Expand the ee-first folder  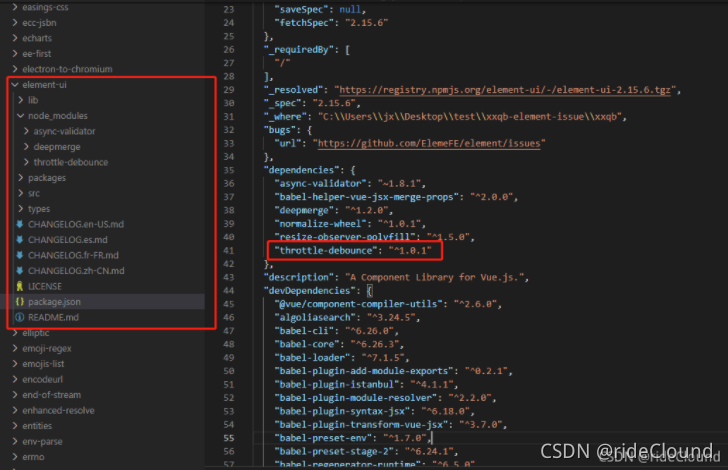15,53
